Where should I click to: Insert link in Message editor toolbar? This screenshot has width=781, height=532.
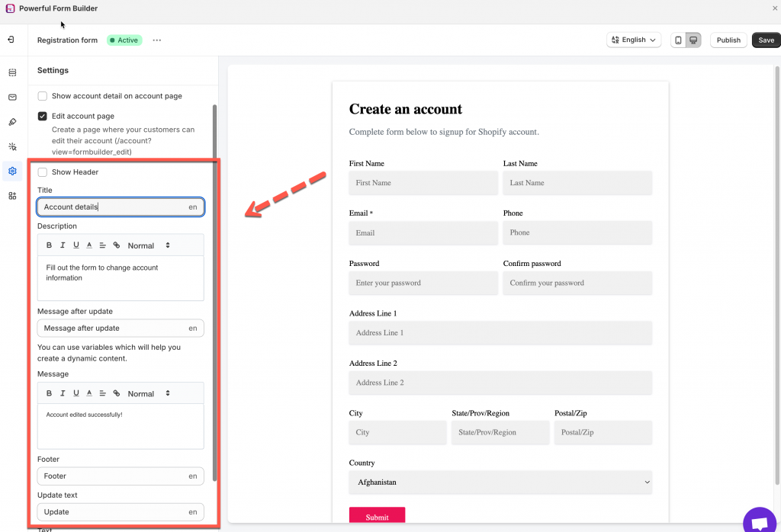117,393
